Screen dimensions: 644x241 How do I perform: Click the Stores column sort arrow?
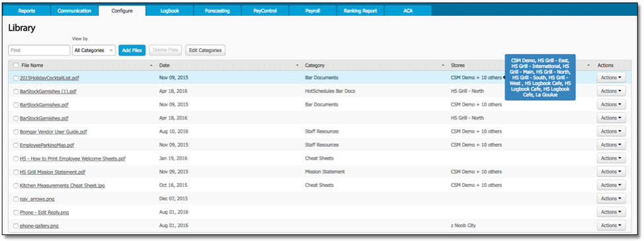[588, 65]
